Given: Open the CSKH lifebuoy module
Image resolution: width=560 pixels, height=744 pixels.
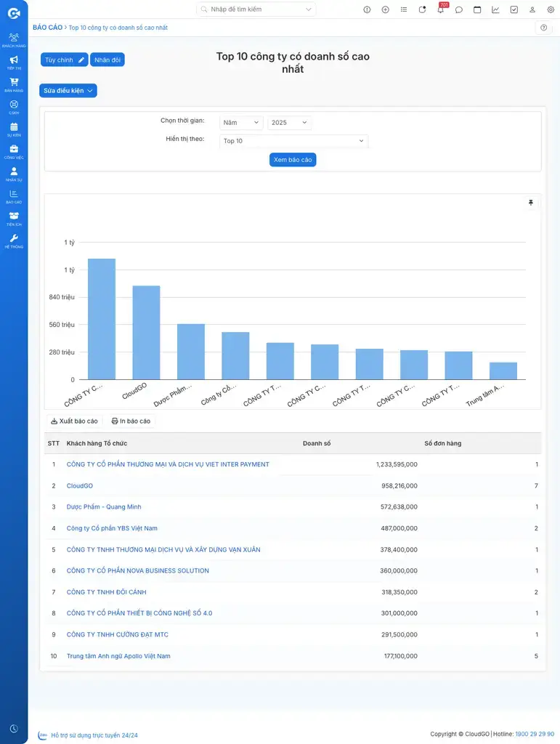Looking at the screenshot, I should tap(14, 107).
